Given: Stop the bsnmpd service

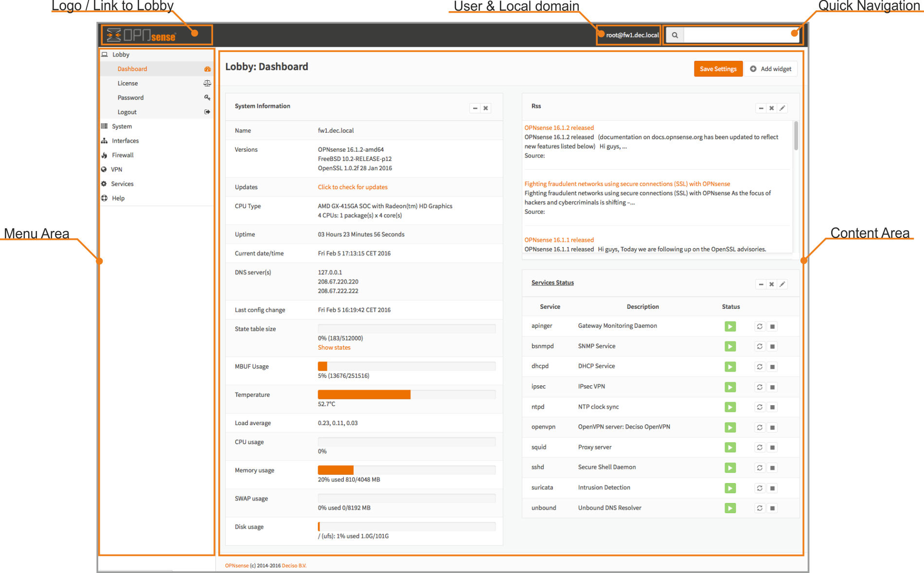Looking at the screenshot, I should coord(772,346).
